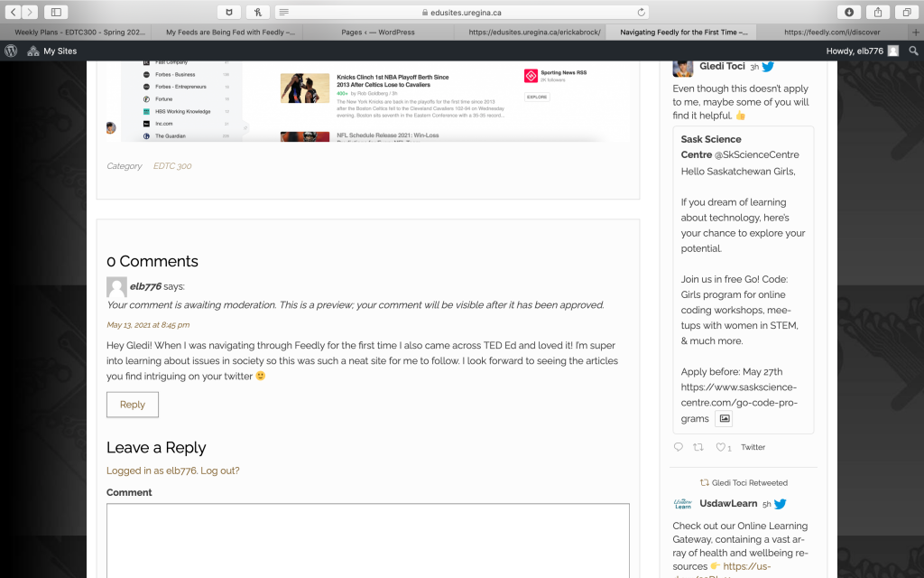Click the Log out? link
This screenshot has height=578, width=924.
(220, 471)
